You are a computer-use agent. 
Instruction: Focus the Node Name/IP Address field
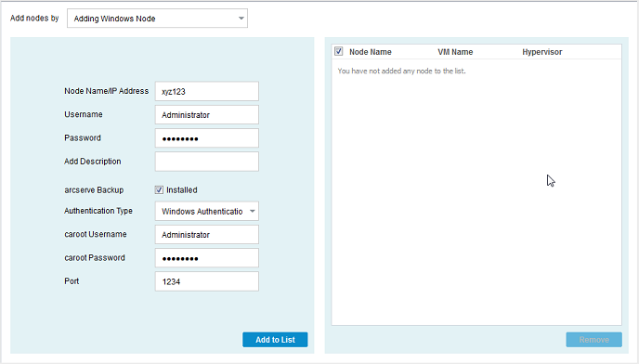tap(206, 91)
